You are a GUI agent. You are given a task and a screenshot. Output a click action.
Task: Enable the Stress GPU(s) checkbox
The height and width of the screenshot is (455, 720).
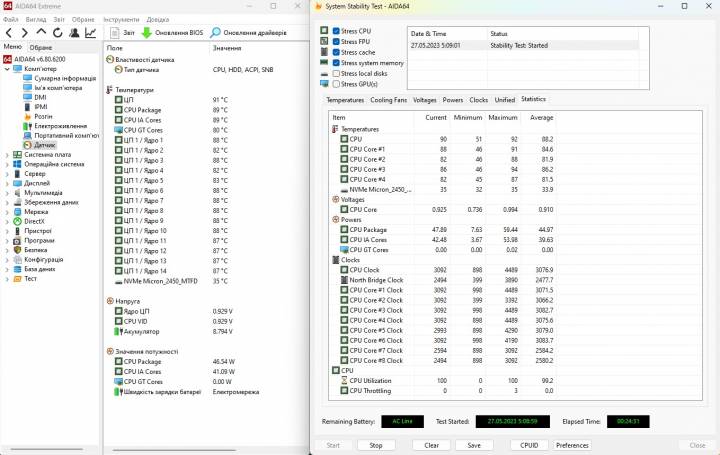pos(336,84)
